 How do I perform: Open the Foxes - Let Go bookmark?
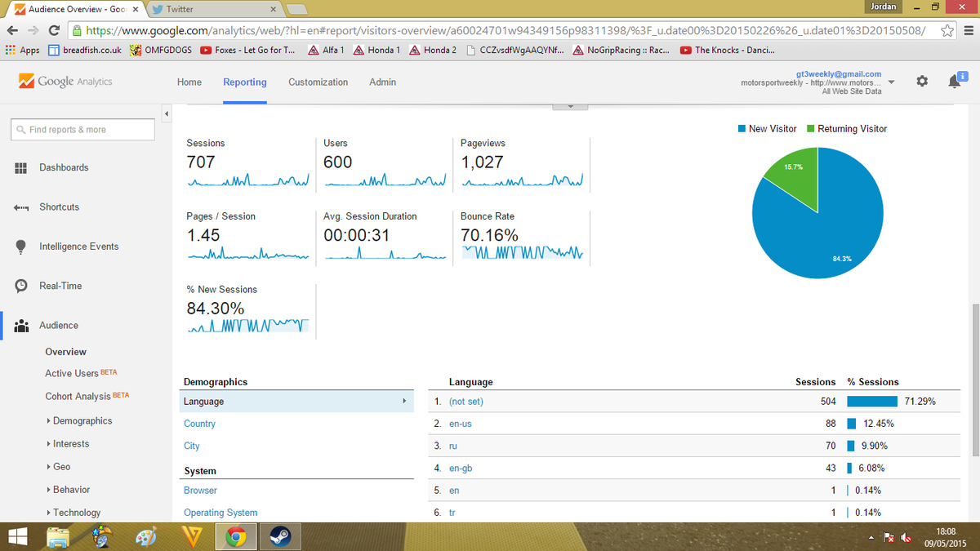[x=247, y=50]
